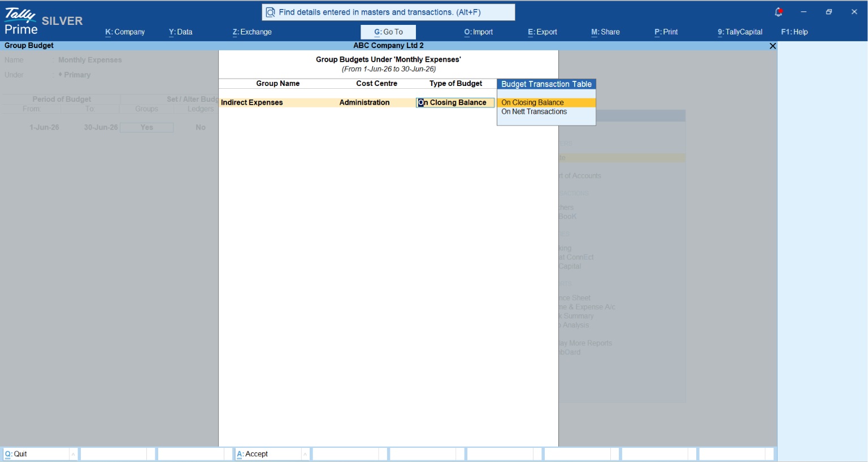
Task: Open the E: Export menu
Action: 542,32
